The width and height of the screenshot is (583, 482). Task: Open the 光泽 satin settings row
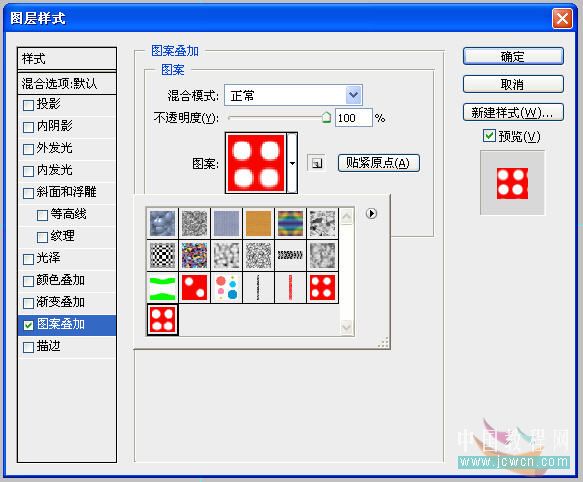tap(67, 258)
